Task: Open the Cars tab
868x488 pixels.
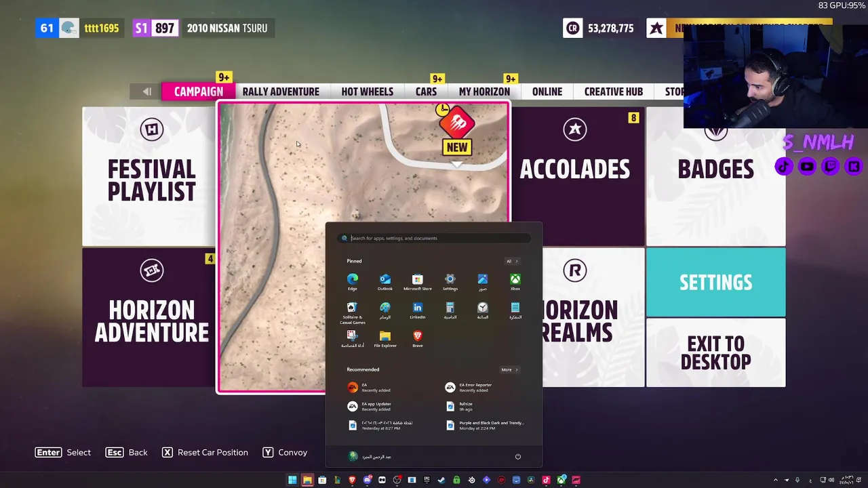Action: tap(426, 91)
